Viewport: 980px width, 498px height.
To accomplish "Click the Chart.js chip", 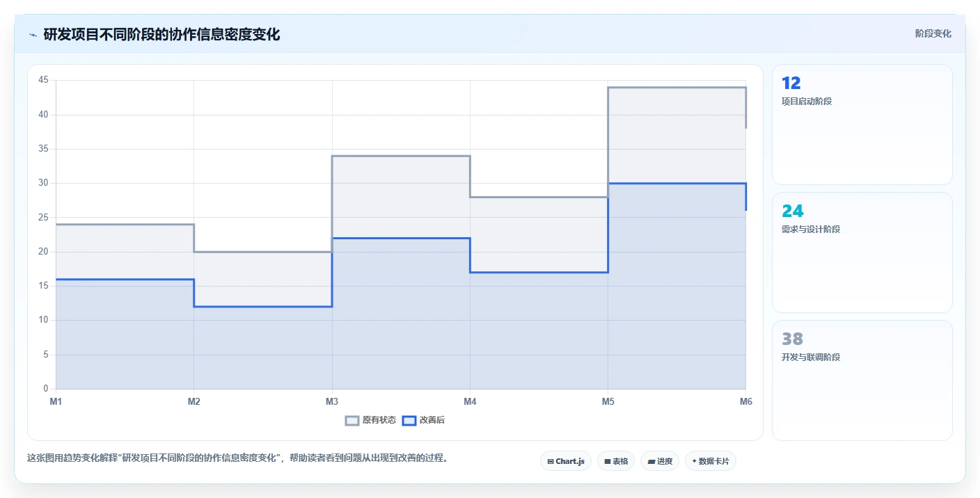I will pos(566,461).
